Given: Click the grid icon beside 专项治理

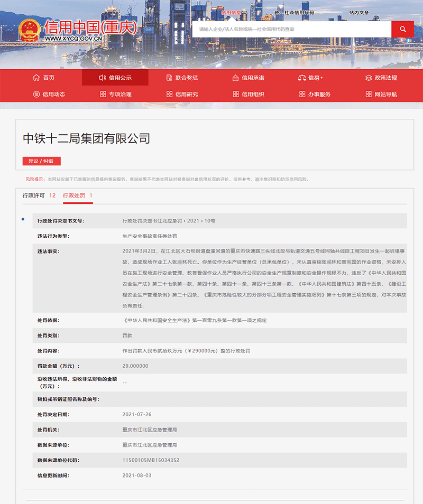Looking at the screenshot, I should coord(103,94).
